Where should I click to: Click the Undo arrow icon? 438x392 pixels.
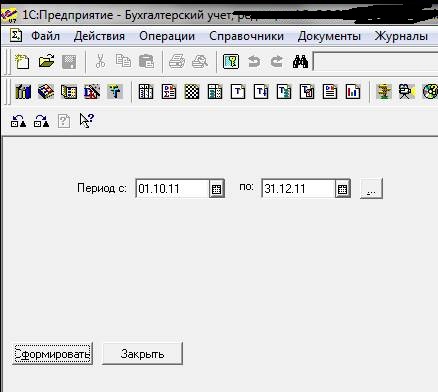254,62
